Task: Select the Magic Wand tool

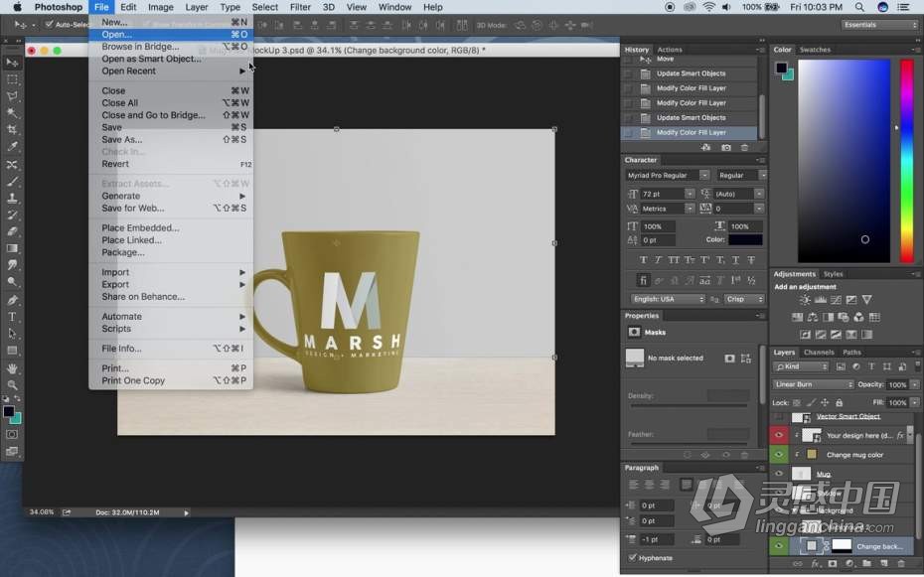Action: (12, 113)
